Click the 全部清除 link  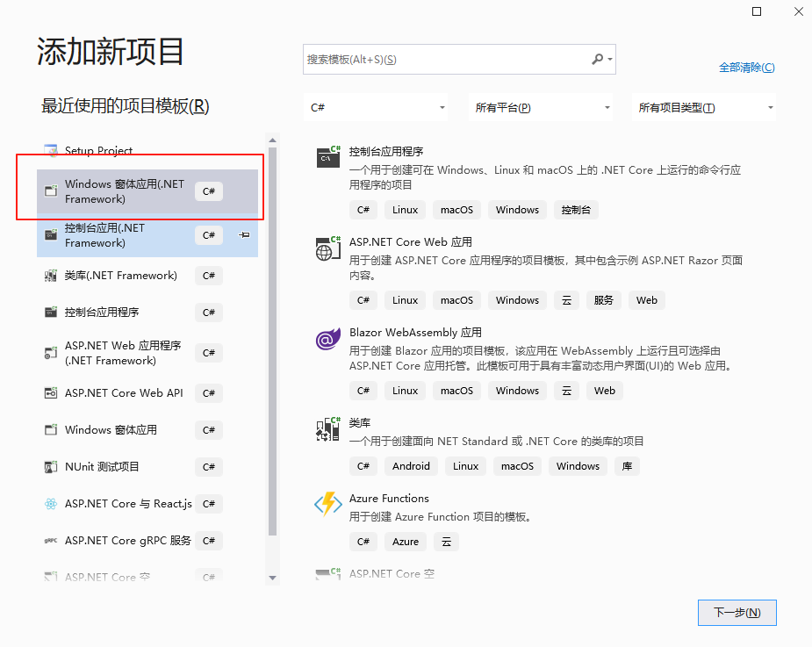click(x=747, y=68)
